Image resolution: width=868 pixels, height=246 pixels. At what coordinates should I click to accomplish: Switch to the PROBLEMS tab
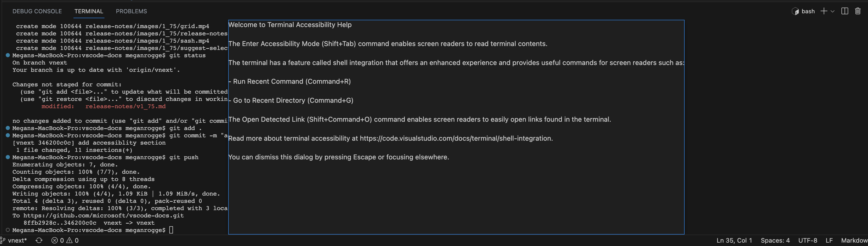131,11
